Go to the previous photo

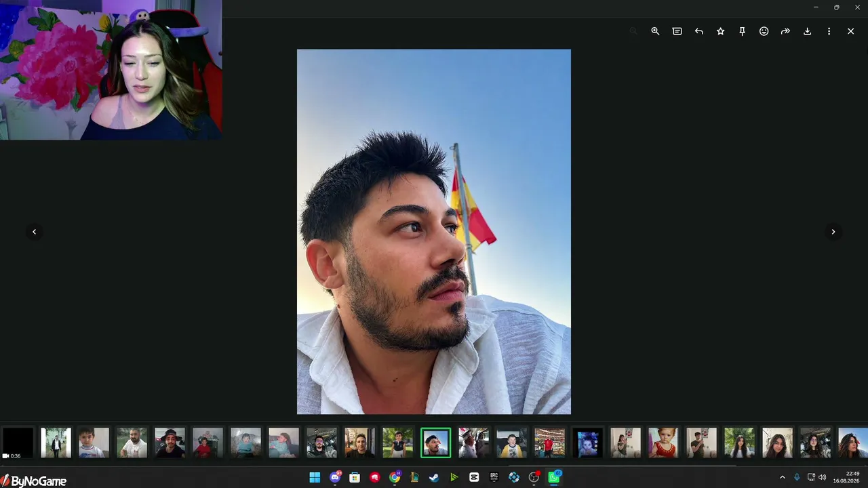pyautogui.click(x=34, y=232)
